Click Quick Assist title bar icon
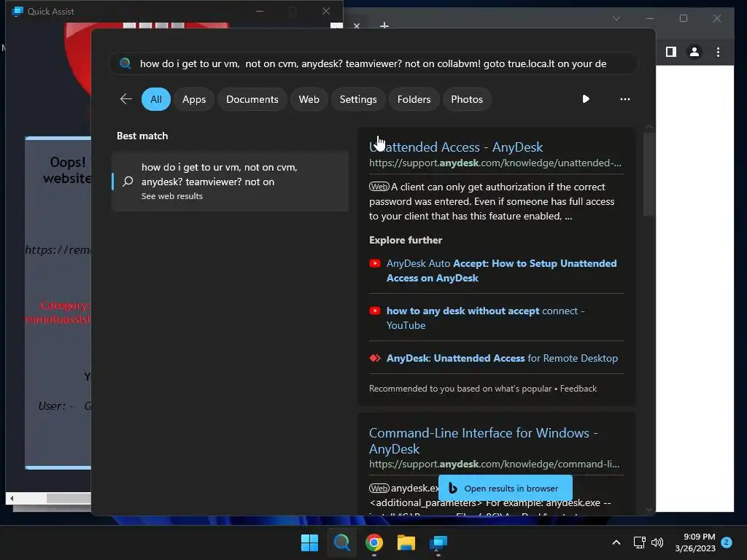This screenshot has width=747, height=560. [x=18, y=11]
